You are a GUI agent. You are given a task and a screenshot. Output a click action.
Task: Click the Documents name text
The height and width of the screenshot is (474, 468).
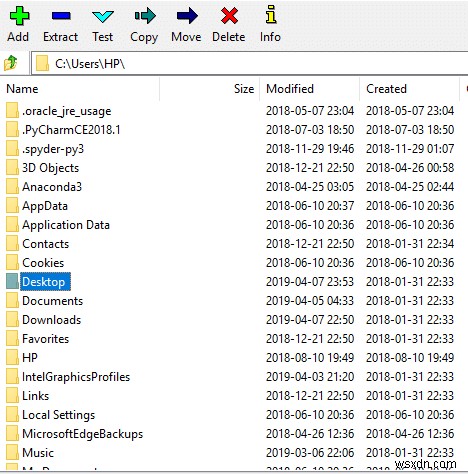tap(53, 301)
